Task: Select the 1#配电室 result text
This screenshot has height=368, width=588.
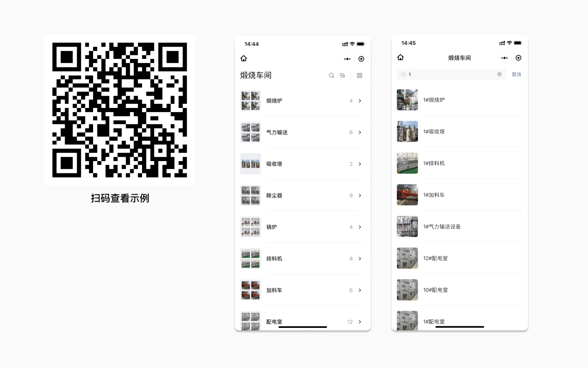Action: point(434,322)
